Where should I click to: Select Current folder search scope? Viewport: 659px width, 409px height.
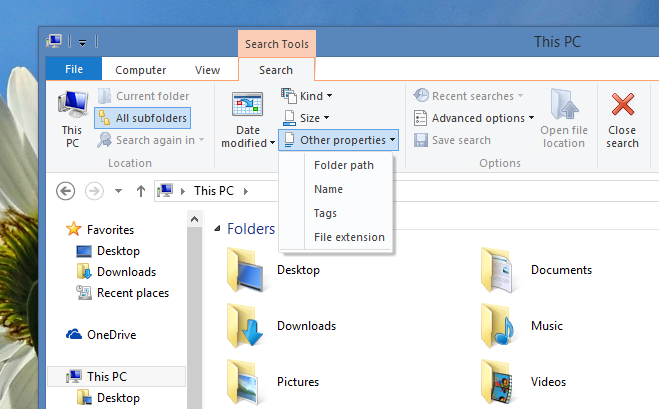pyautogui.click(x=144, y=96)
